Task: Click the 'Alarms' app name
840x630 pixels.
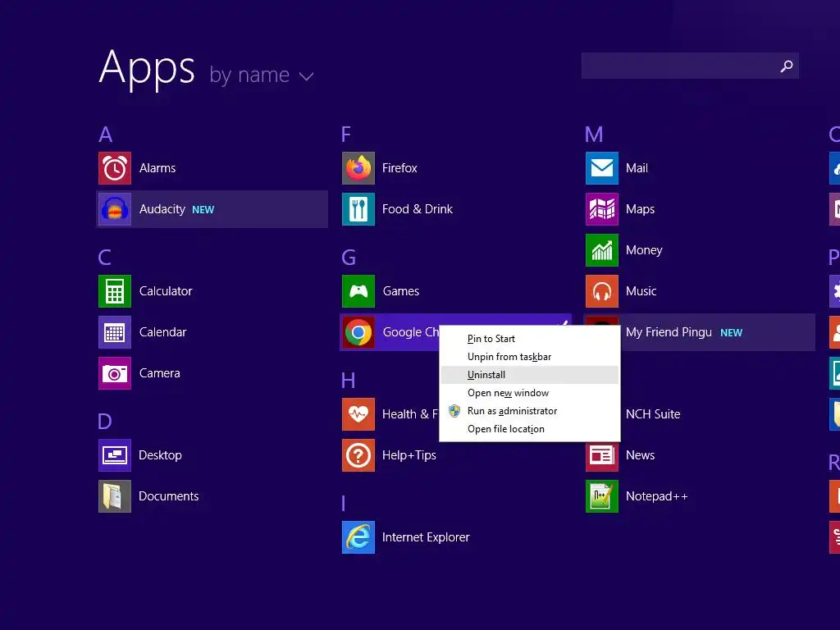Action: (157, 168)
